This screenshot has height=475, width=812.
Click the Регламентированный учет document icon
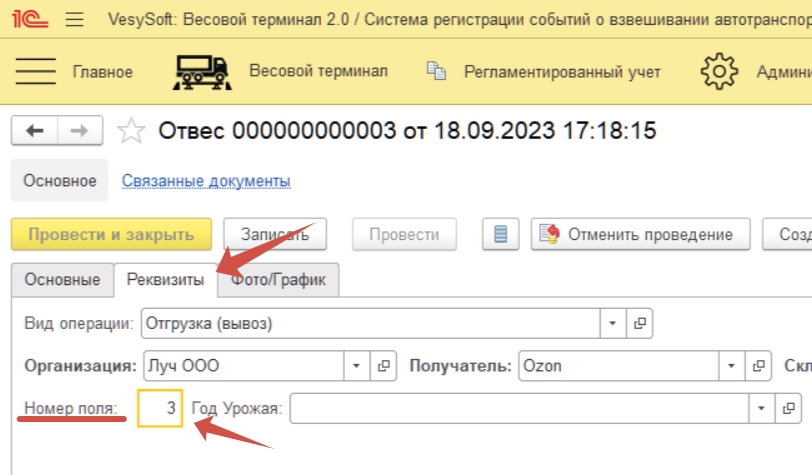(x=435, y=71)
